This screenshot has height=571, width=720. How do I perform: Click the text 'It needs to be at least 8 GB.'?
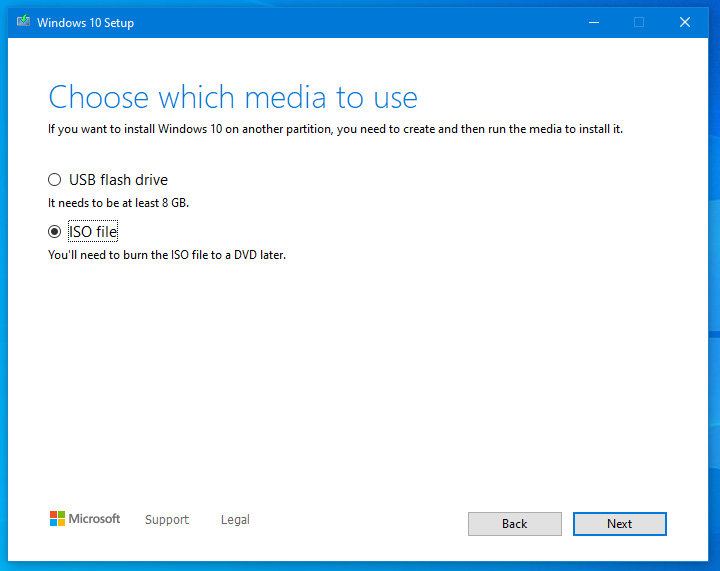click(118, 203)
